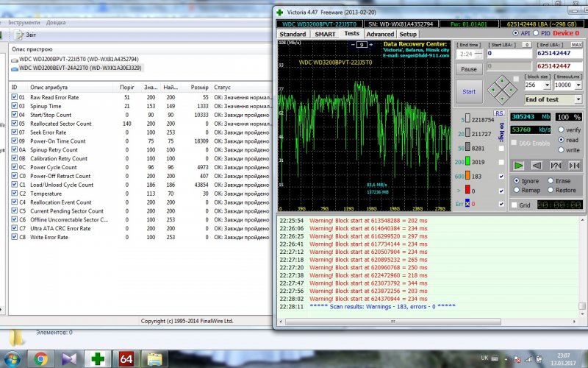The image size is (588, 368).
Task: Open Google Chrome from the taskbar
Action: click(40, 358)
